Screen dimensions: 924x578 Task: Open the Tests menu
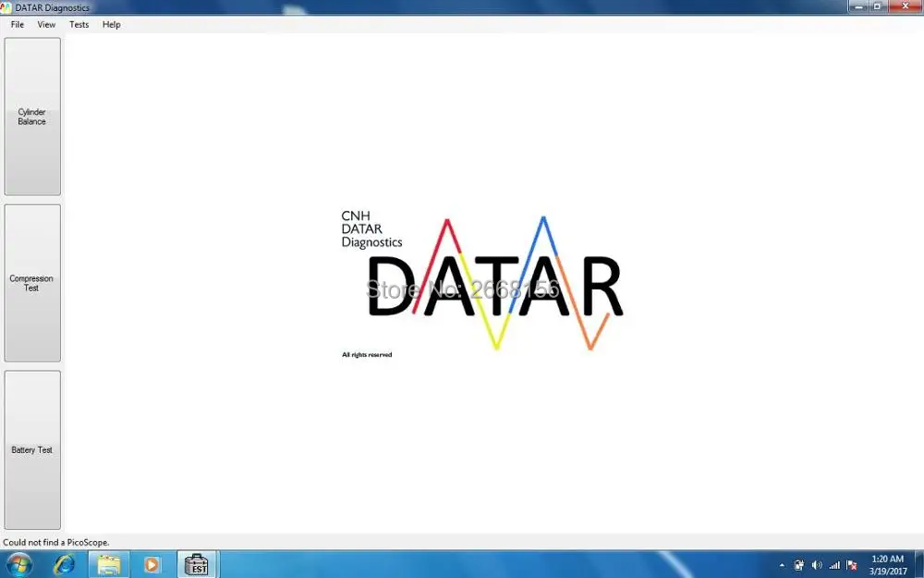[x=79, y=24]
